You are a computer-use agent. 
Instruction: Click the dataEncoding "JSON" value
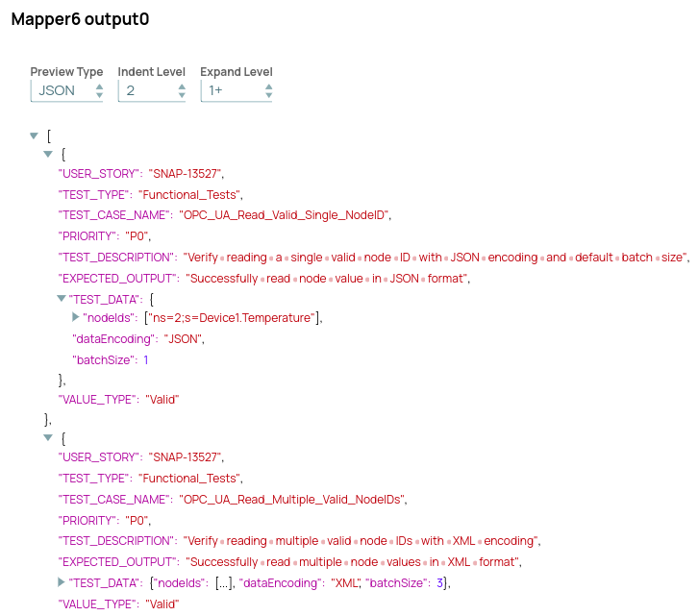tap(185, 339)
